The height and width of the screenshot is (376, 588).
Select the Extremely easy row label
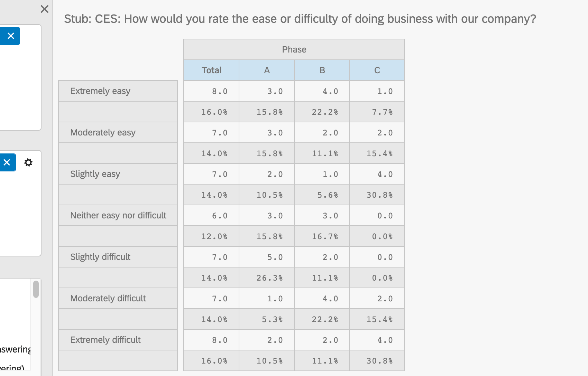click(x=100, y=91)
